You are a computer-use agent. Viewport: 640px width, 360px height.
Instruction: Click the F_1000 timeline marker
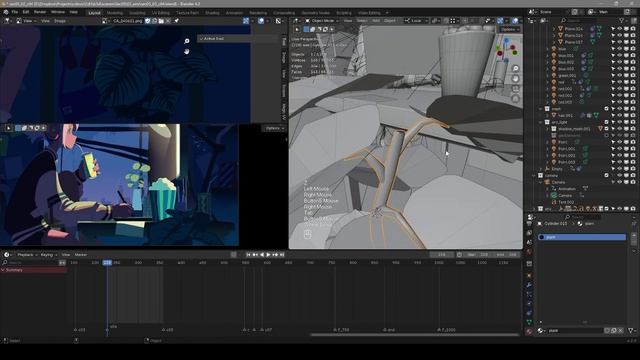pyautogui.click(x=447, y=330)
